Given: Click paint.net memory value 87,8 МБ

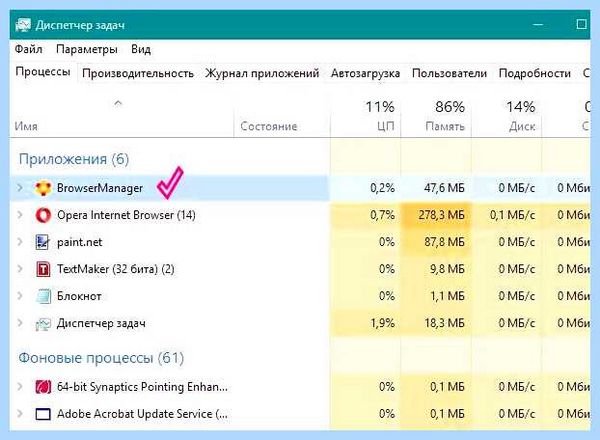Looking at the screenshot, I should point(444,242).
